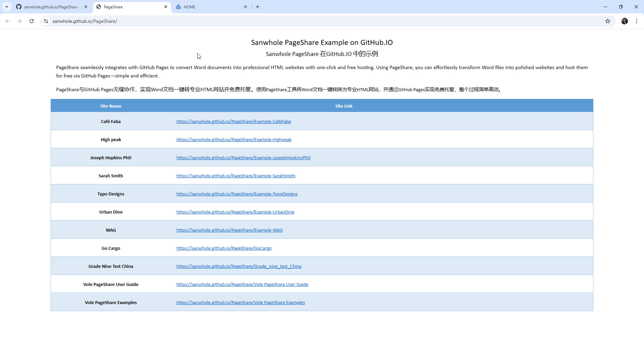Open the Grade_nine_test_China link
Viewport: 644px width, 352px height.
(238, 266)
